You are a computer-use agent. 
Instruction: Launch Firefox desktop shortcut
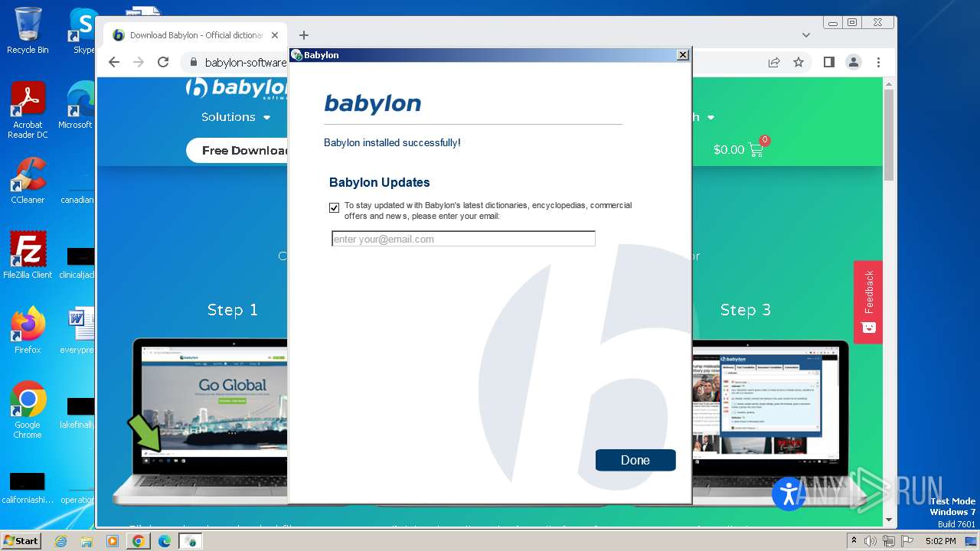[x=28, y=330]
